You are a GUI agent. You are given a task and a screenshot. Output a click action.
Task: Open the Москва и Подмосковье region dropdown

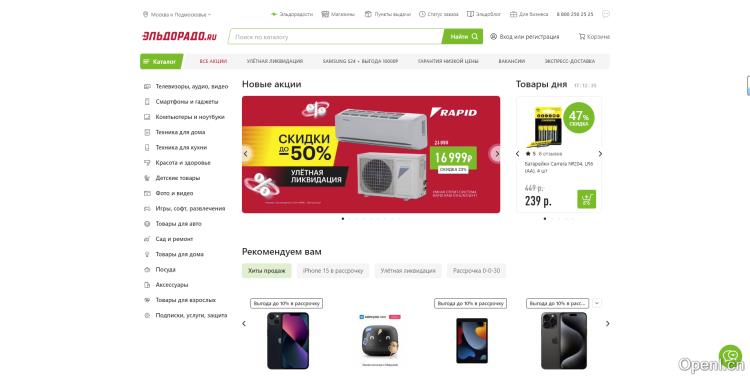tap(177, 14)
